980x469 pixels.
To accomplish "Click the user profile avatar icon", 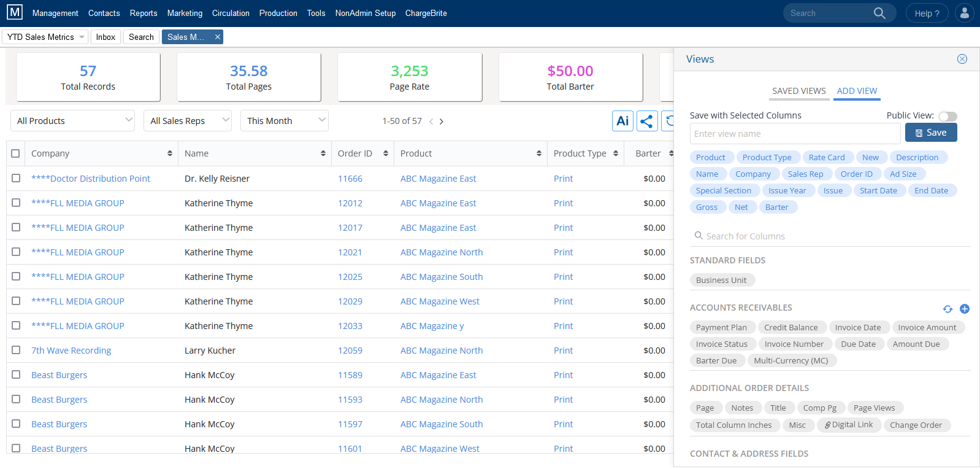I will click(x=964, y=13).
